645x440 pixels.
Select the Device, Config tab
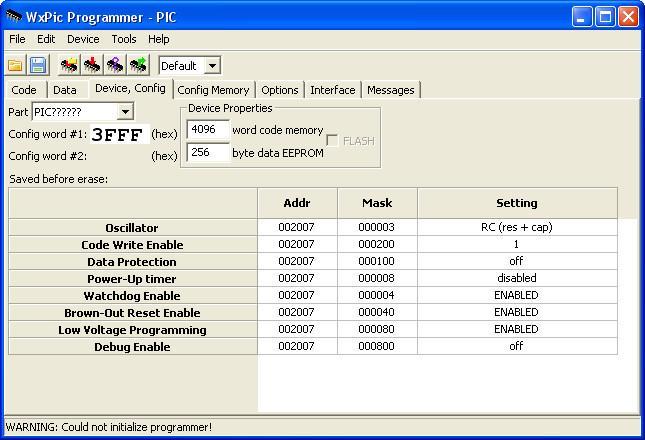coord(130,88)
